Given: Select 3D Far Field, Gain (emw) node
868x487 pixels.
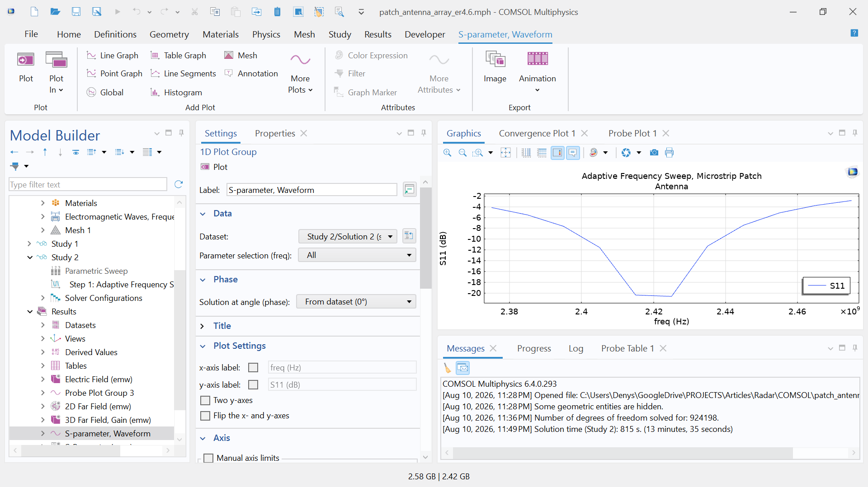Looking at the screenshot, I should (x=108, y=420).
